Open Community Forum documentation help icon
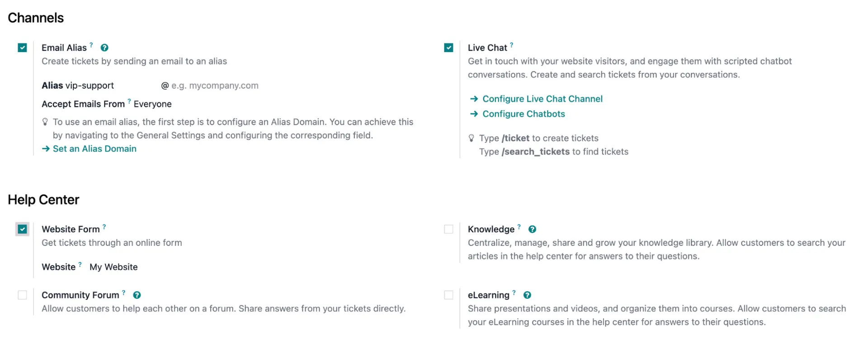This screenshot has height=350, width=868. (x=137, y=295)
